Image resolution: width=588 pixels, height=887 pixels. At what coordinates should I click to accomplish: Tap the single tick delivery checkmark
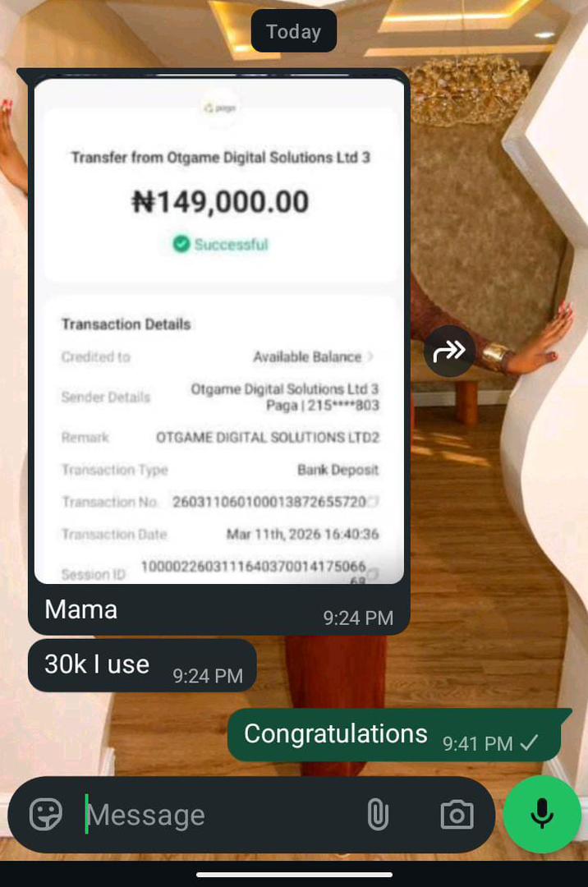530,742
